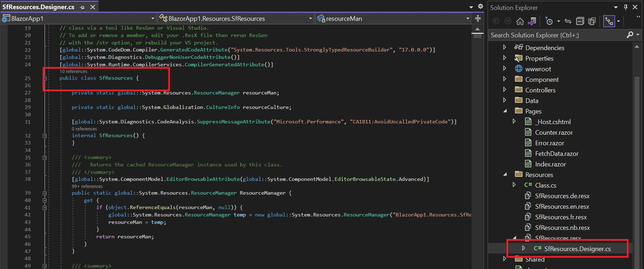Collapse the Resources folder
Image resolution: width=644 pixels, height=269 pixels.
click(x=505, y=174)
